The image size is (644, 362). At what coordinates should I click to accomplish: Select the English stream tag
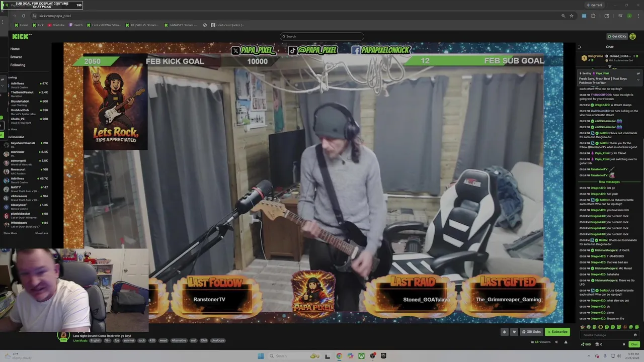click(x=95, y=340)
